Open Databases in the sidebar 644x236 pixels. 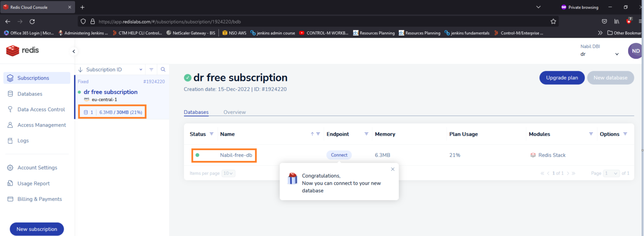pos(30,94)
